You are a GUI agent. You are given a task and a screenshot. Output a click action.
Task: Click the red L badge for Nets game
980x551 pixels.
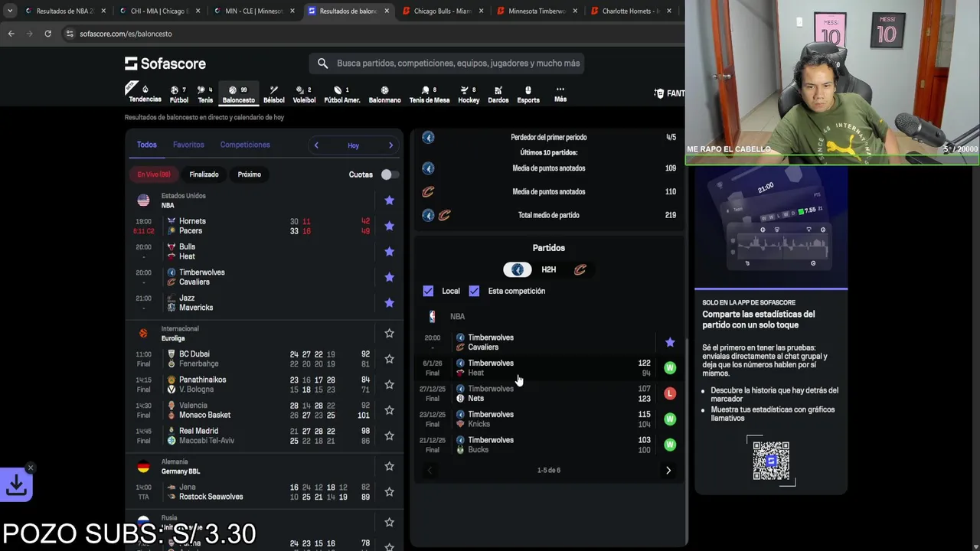pos(670,393)
